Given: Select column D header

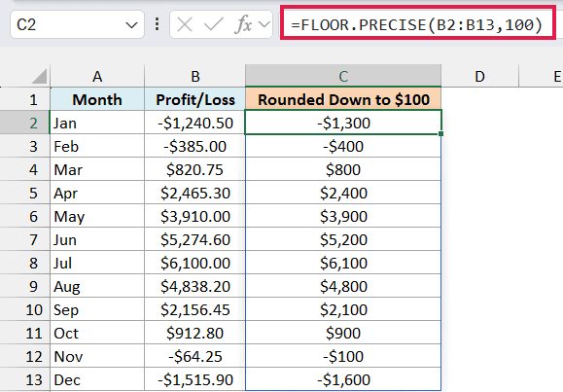Looking at the screenshot, I should point(479,76).
